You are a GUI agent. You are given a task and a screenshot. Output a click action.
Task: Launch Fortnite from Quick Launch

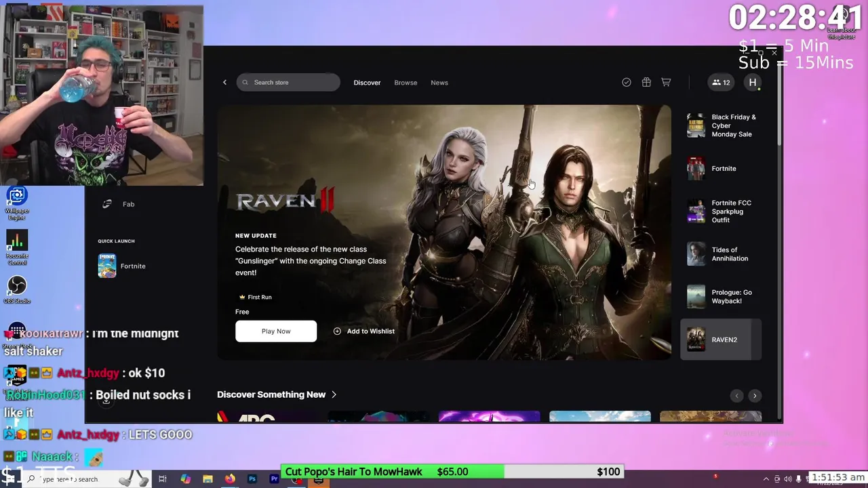[122, 266]
